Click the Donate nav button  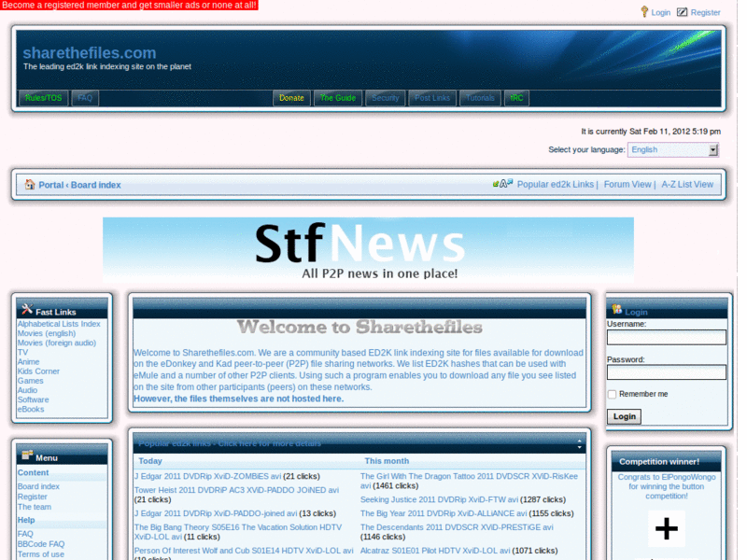click(x=291, y=98)
